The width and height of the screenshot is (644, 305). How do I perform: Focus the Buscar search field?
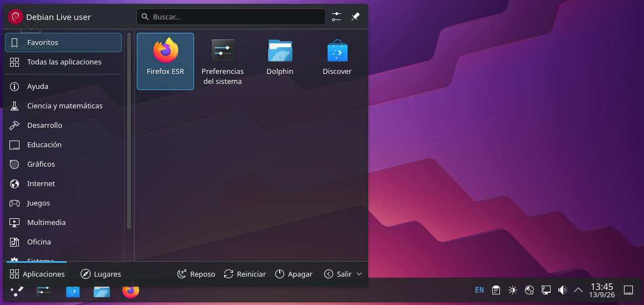click(231, 17)
